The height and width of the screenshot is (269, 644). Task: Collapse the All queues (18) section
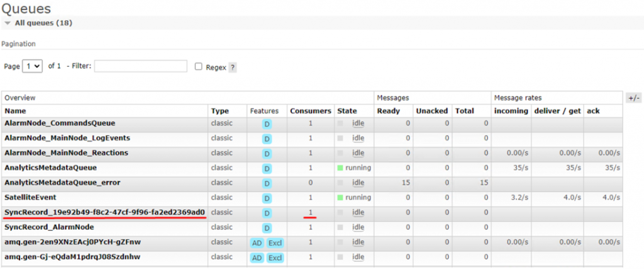coord(7,23)
